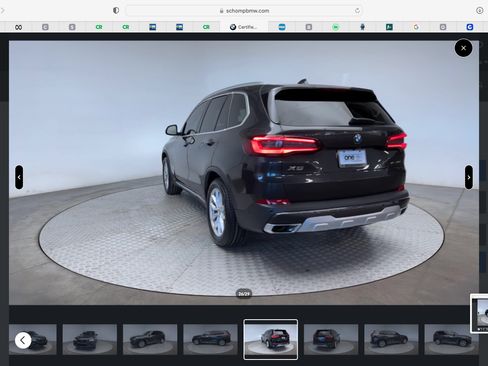
Task: Switch to the green circle icon tab
Action: (336, 27)
